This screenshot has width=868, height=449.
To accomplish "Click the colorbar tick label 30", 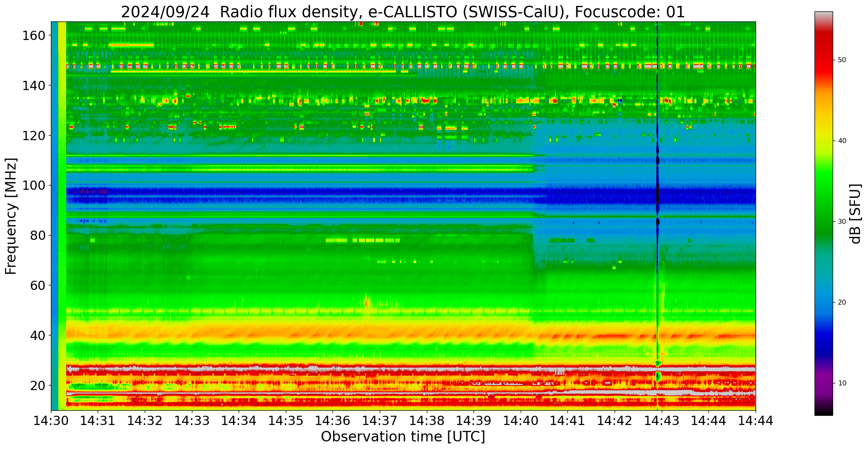I will [x=842, y=221].
